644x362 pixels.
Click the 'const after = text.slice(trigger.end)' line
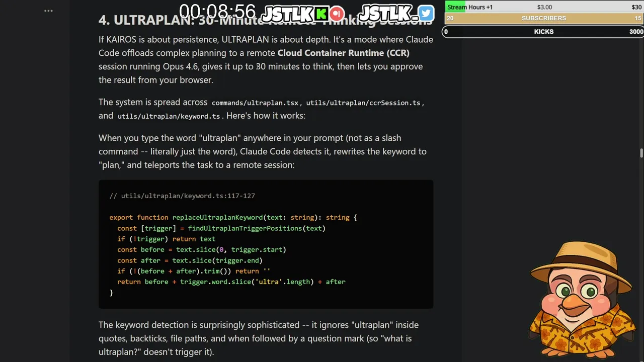190,260
